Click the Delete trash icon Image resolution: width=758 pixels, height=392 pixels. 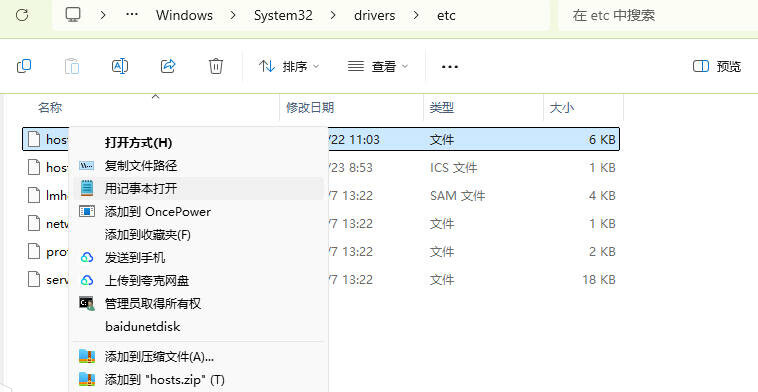(x=216, y=66)
